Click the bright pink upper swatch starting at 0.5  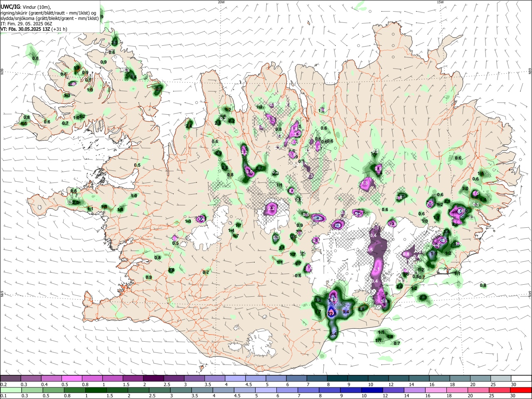coord(71,378)
